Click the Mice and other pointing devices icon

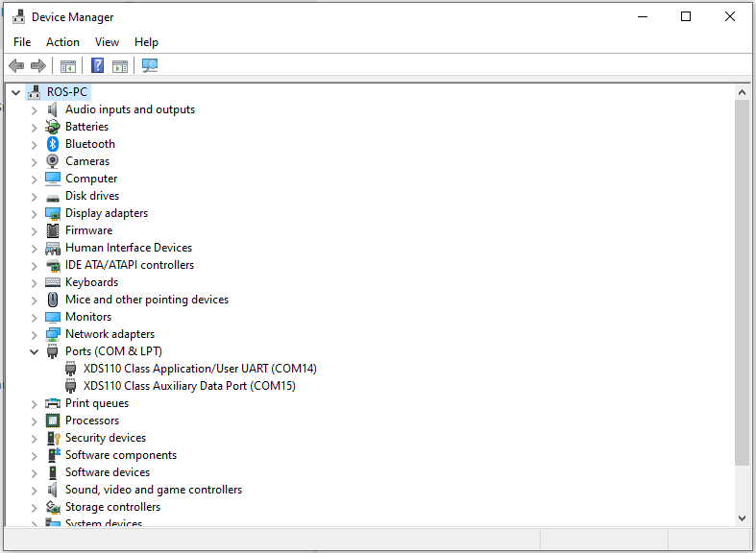[53, 300]
